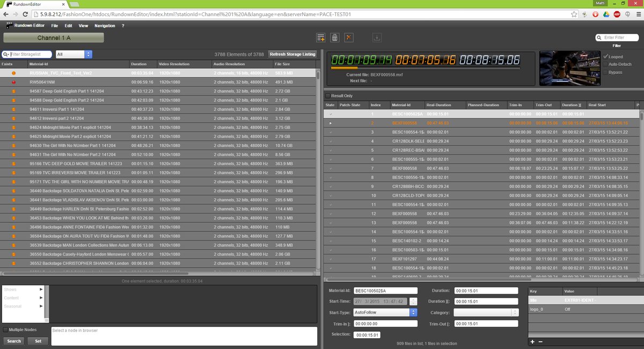Click the greyed download arrow icon
This screenshot has width=644, height=349.
(377, 38)
